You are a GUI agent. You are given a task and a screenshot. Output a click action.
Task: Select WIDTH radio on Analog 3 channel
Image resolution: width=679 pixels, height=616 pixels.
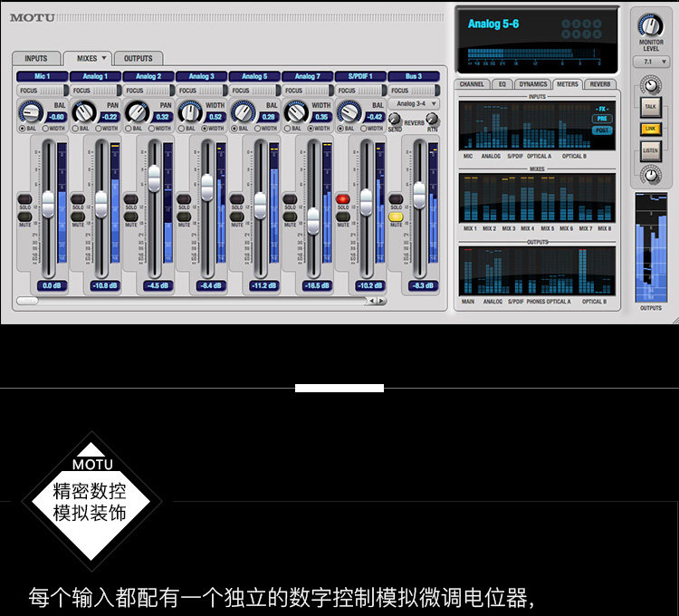pos(205,129)
